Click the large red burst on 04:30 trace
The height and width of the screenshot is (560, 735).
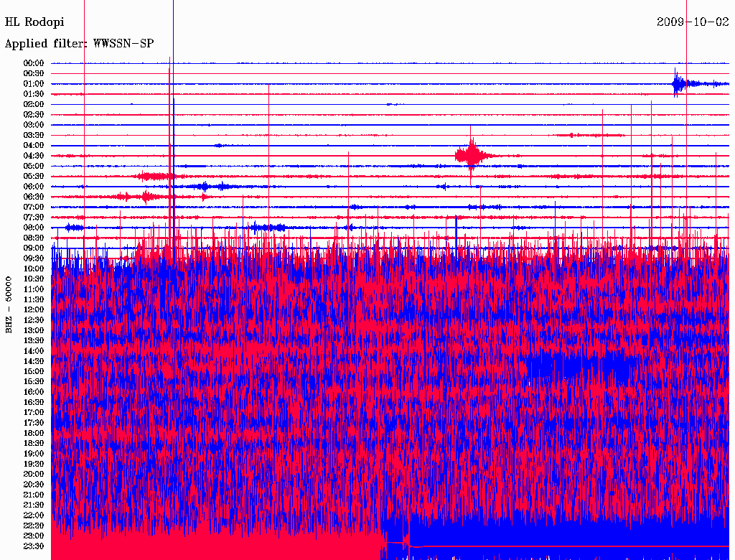(472, 154)
